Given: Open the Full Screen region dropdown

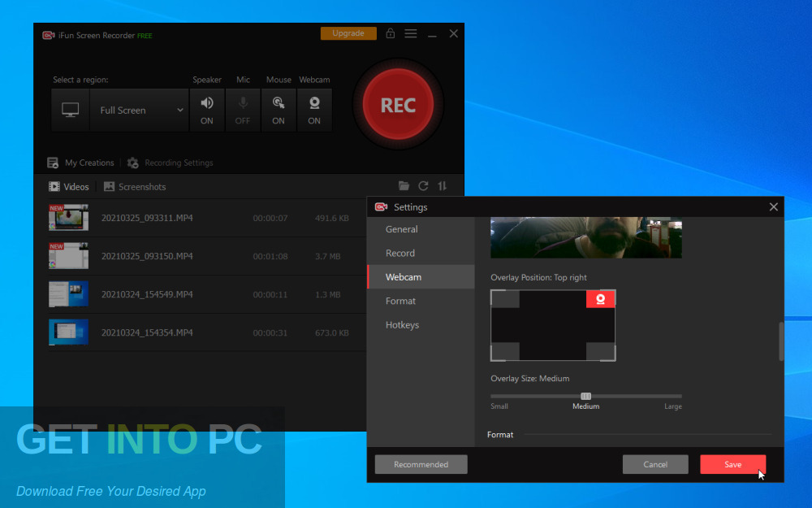Looking at the screenshot, I should 140,110.
